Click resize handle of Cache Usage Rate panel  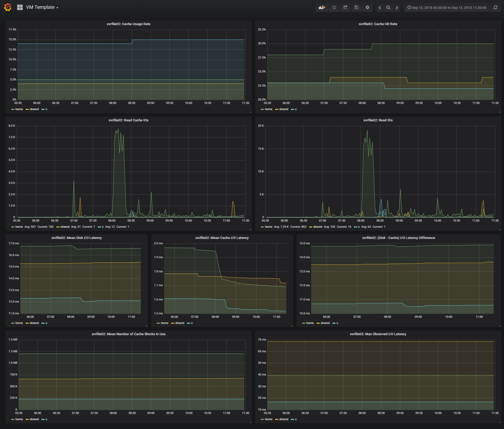pyautogui.click(x=251, y=112)
